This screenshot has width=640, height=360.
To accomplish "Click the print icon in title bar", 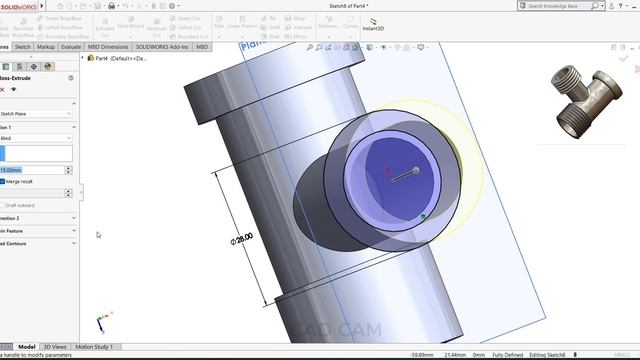I will (111, 6).
